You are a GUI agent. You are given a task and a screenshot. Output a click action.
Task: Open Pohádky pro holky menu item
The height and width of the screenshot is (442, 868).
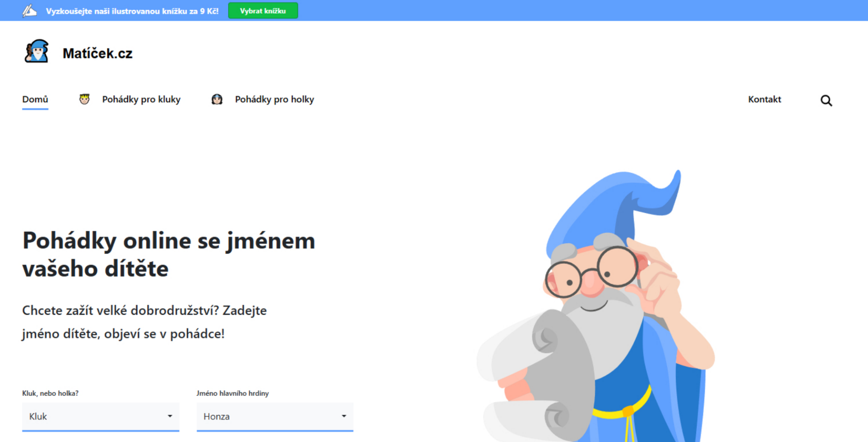[274, 99]
